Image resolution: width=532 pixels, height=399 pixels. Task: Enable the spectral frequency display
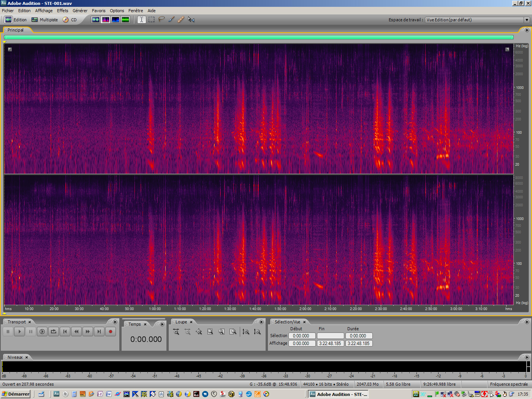coord(105,19)
